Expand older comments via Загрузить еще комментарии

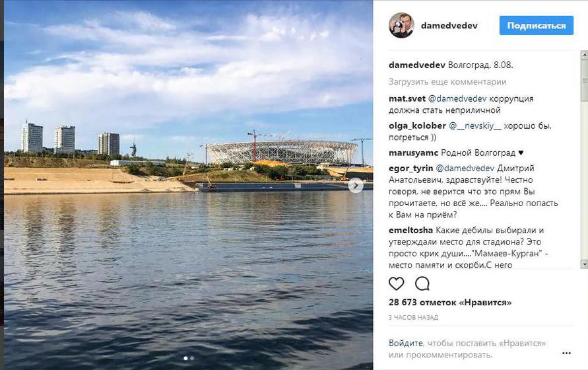point(447,81)
